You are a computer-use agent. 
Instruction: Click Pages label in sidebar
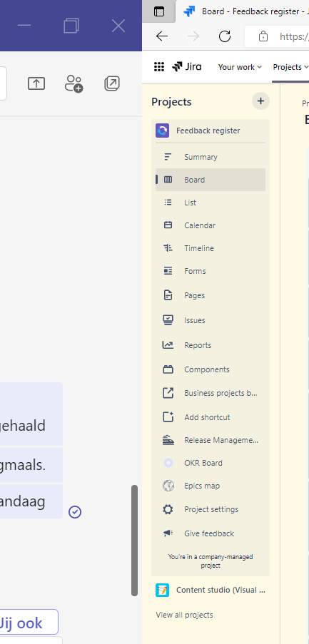pos(194,295)
